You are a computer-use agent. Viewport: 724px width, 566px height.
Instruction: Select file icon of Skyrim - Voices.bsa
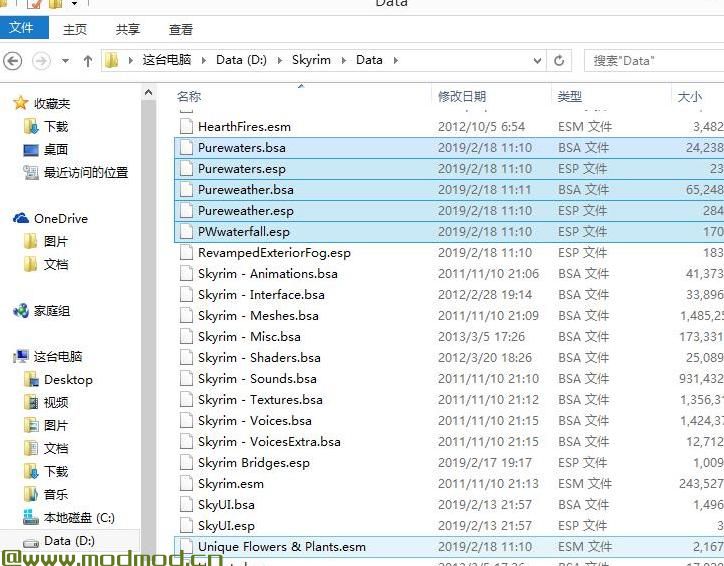tap(186, 421)
